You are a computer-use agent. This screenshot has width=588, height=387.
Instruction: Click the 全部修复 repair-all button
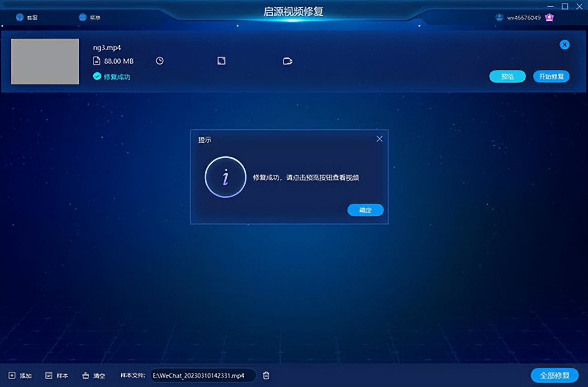click(555, 375)
